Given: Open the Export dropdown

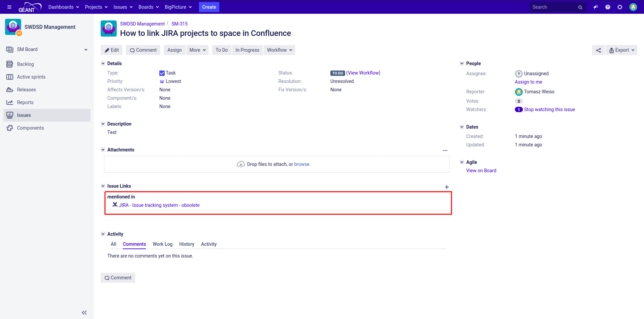Looking at the screenshot, I should tap(622, 50).
